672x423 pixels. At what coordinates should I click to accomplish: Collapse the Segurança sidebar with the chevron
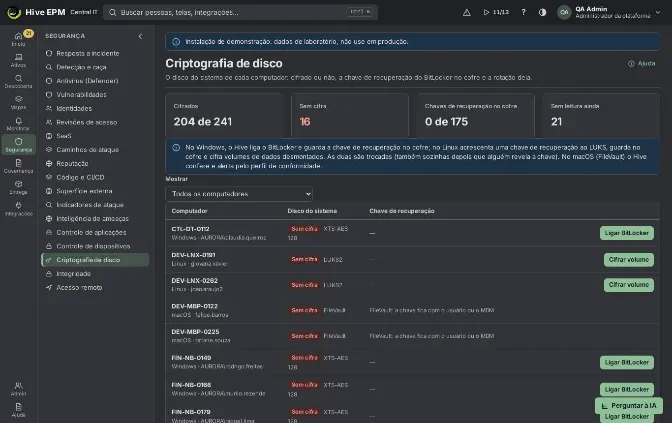140,36
